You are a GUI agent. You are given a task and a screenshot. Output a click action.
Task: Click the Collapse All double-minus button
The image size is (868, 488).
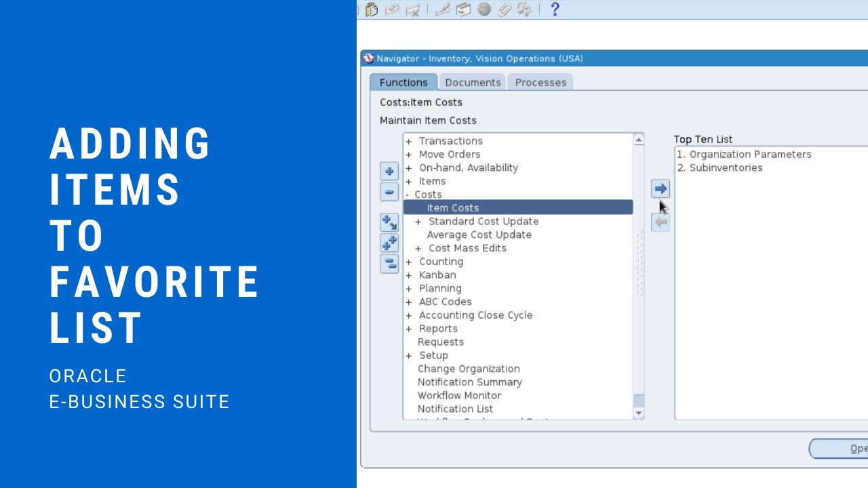(x=389, y=264)
